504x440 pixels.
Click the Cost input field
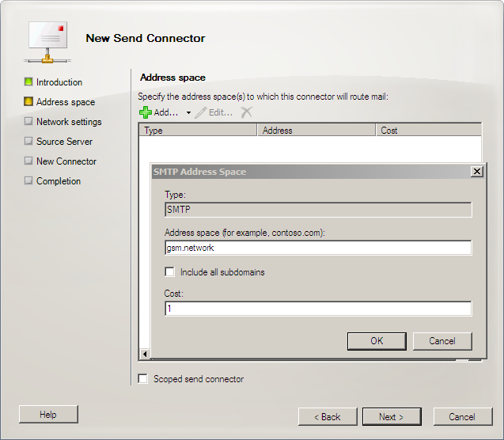point(317,309)
